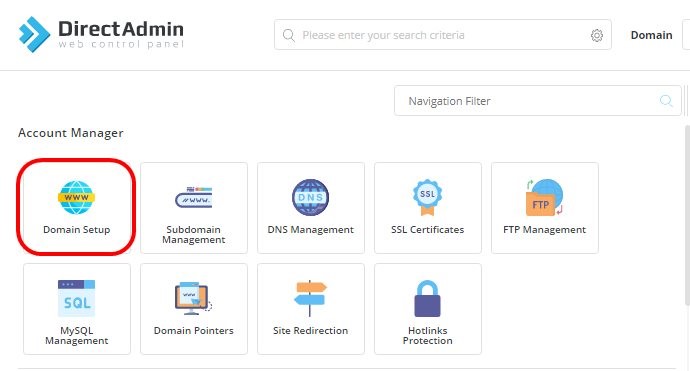690x371 pixels.
Task: Open Site Redirection signpost icon
Action: click(310, 298)
